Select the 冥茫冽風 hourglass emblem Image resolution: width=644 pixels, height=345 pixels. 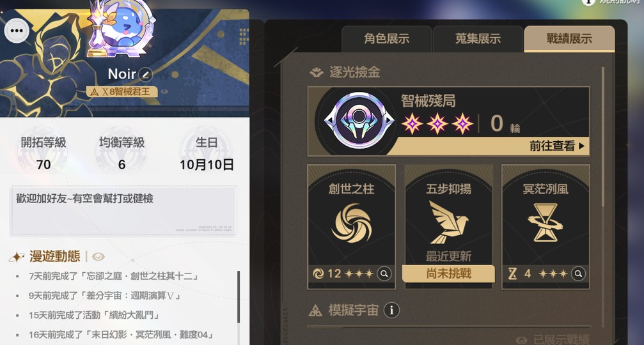click(546, 222)
